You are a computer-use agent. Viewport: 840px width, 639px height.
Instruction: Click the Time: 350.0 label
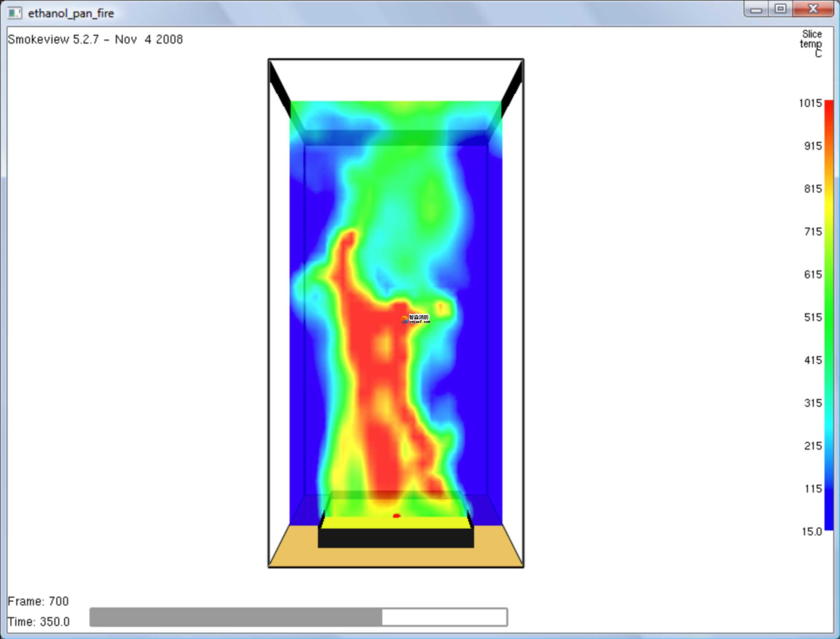[38, 622]
